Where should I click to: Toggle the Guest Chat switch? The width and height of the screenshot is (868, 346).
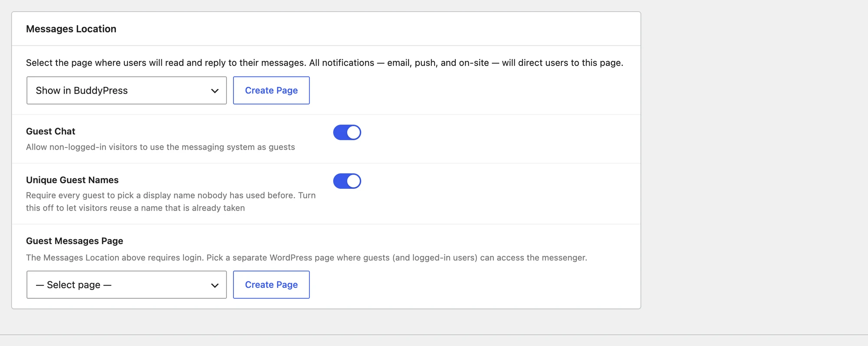pyautogui.click(x=347, y=132)
